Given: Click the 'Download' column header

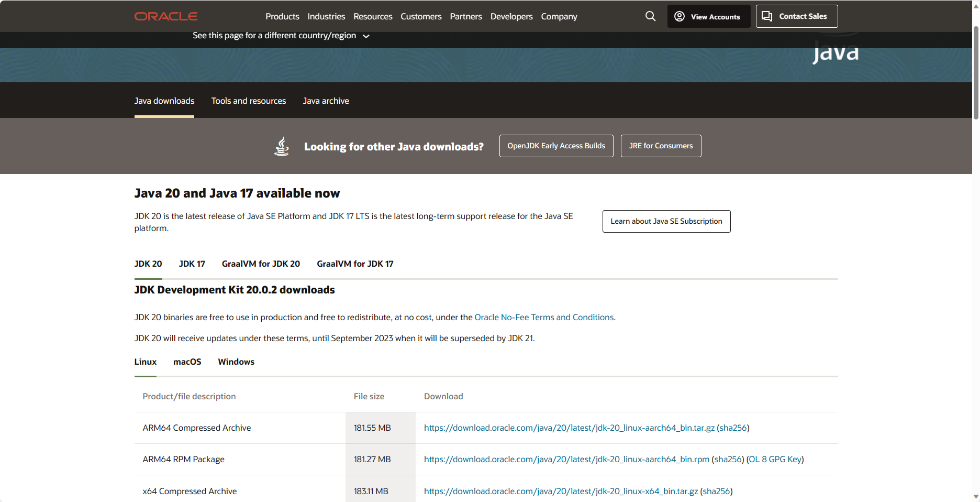Looking at the screenshot, I should pos(443,396).
